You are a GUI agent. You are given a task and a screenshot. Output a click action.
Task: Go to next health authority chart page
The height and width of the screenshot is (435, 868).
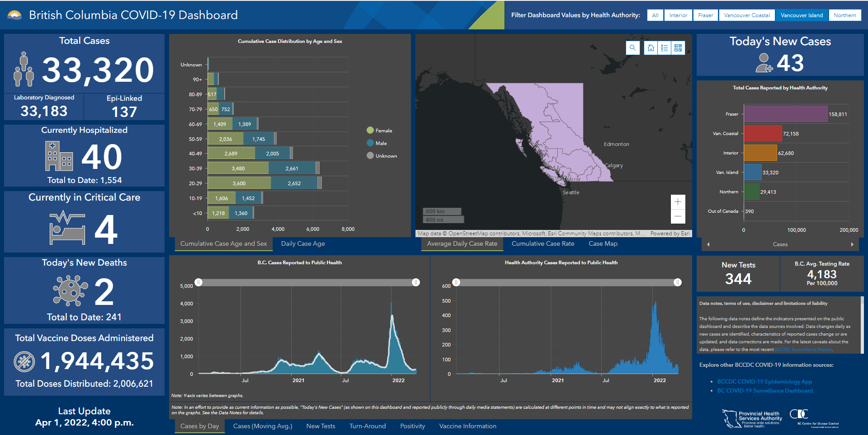[852, 244]
